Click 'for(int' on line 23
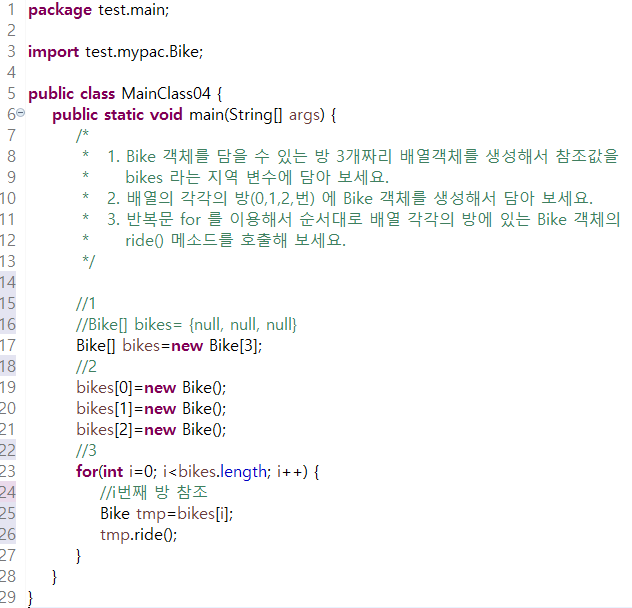The image size is (632, 608). (x=100, y=471)
